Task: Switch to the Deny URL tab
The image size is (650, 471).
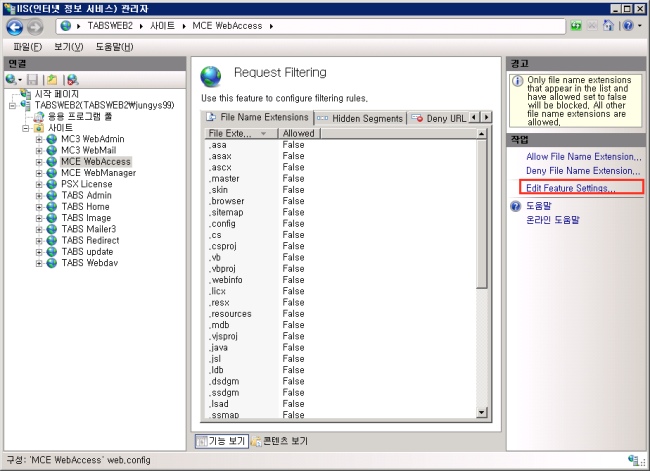Action: (439, 119)
